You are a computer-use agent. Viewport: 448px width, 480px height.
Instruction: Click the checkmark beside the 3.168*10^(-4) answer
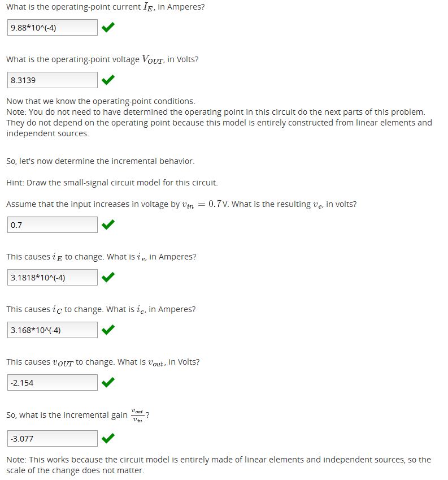[108, 330]
